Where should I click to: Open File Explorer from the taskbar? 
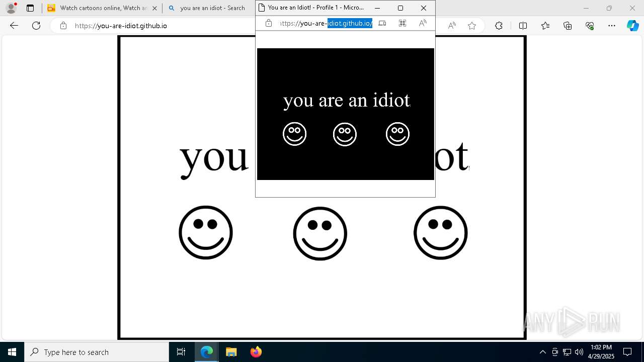point(231,352)
